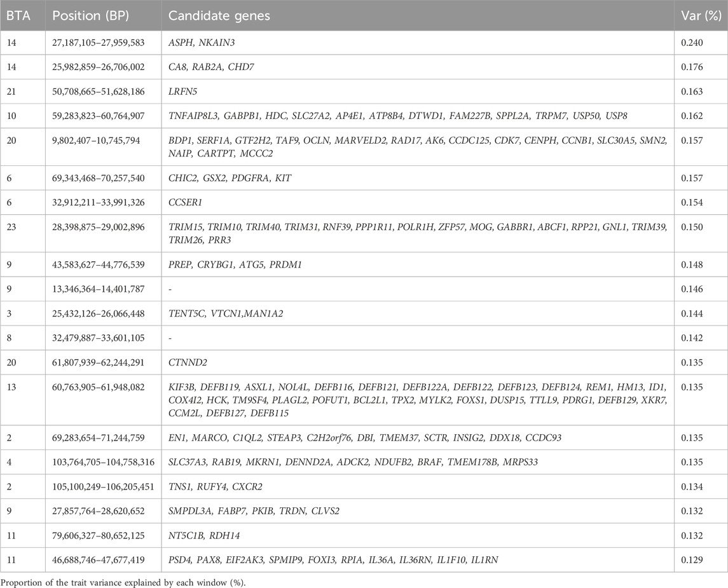Click BTA value 3
The width and height of the screenshot is (728, 588).
pos(10,314)
